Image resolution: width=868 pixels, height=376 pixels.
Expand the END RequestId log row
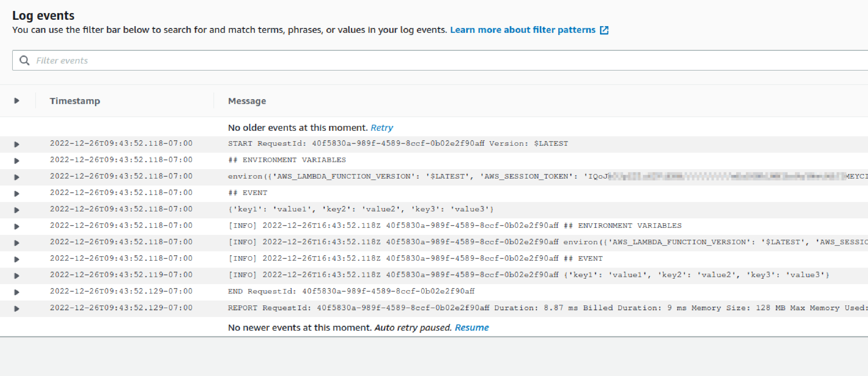click(16, 292)
